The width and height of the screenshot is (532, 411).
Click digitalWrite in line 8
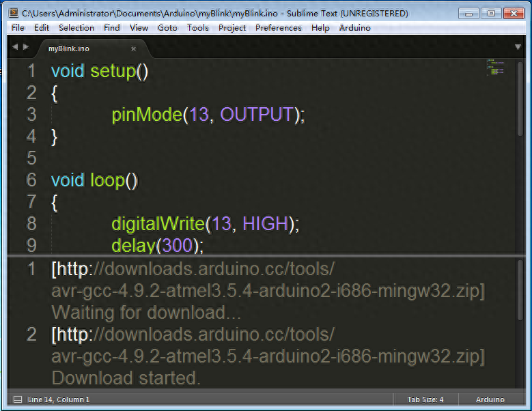[x=158, y=224]
